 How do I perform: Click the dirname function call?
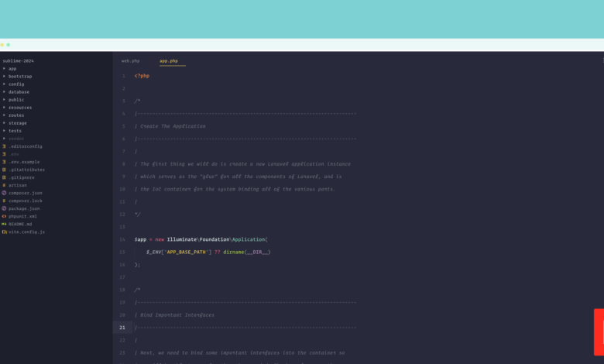tap(233, 252)
